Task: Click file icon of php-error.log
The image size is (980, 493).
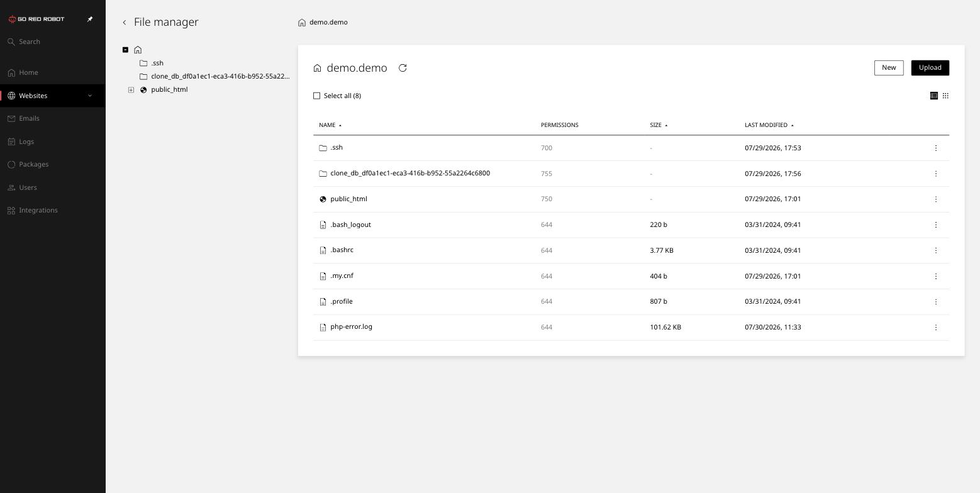Action: tap(323, 327)
